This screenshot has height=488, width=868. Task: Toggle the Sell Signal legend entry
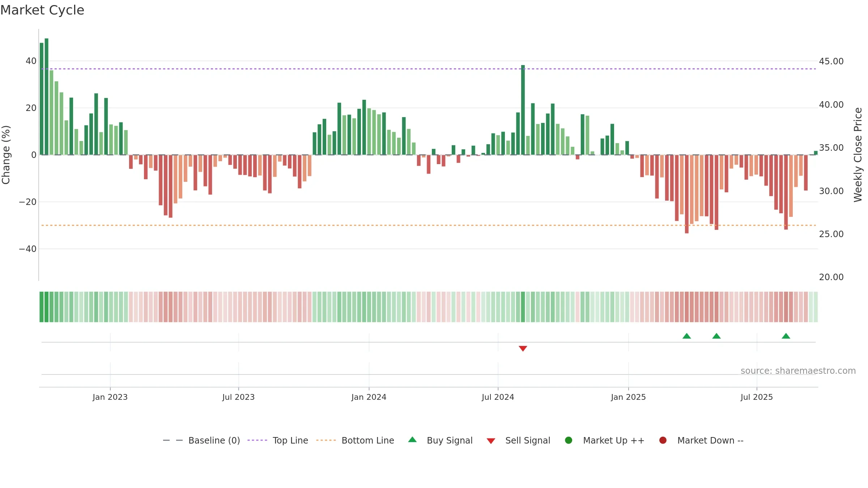[519, 440]
